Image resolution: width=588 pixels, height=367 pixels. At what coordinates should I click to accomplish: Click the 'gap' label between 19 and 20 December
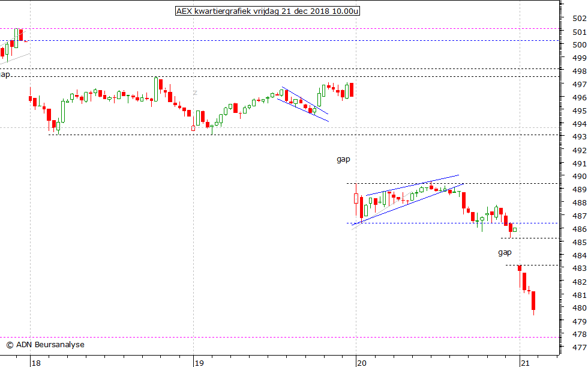coord(343,160)
